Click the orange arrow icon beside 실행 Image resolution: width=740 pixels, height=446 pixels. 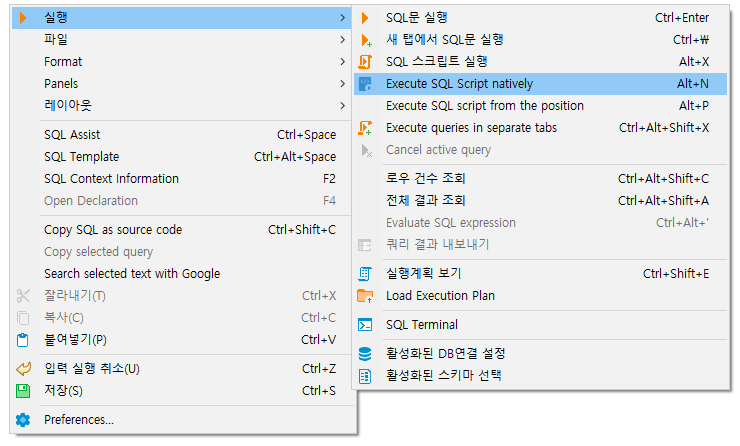23,18
